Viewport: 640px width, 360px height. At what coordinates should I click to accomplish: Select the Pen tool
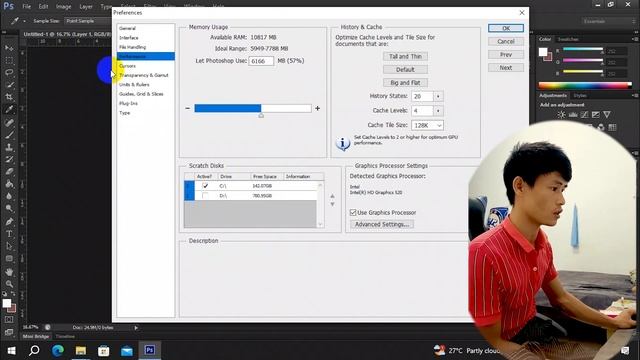pos(9,222)
